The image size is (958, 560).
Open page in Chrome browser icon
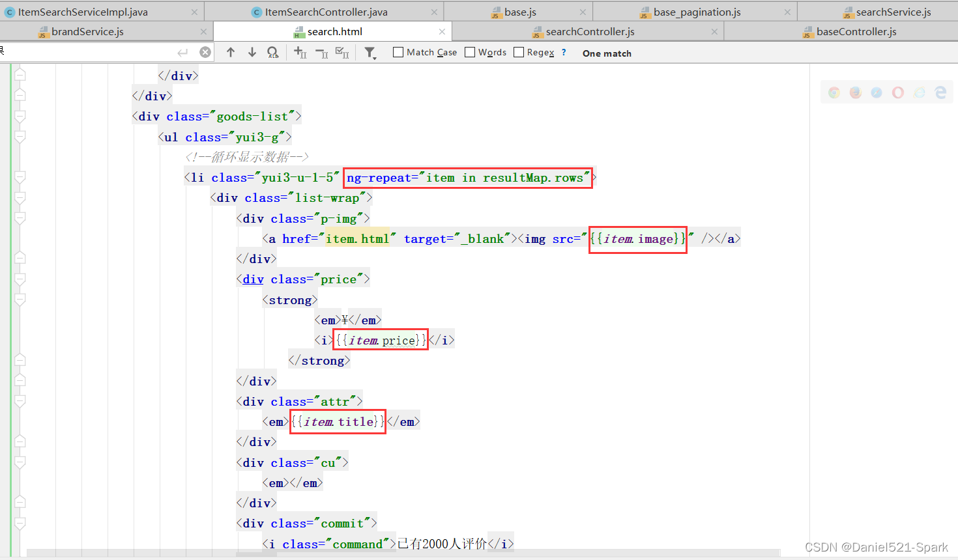point(834,93)
